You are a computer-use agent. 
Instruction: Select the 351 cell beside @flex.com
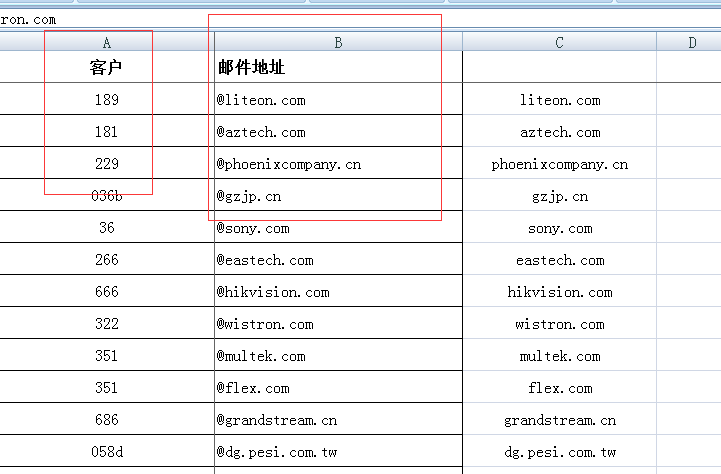[107, 387]
